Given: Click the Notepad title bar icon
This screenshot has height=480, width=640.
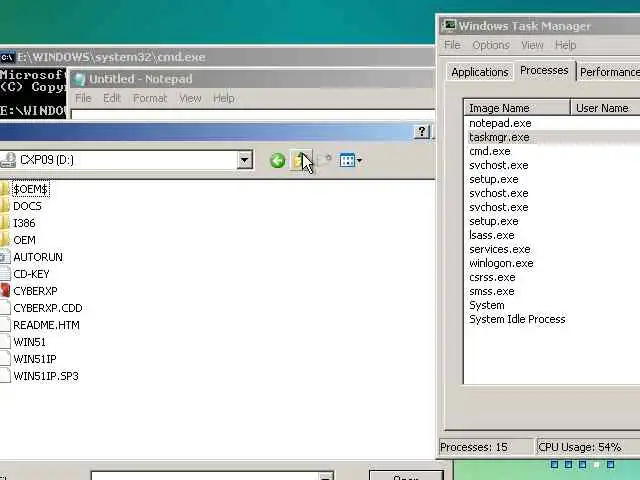Looking at the screenshot, I should (80, 79).
